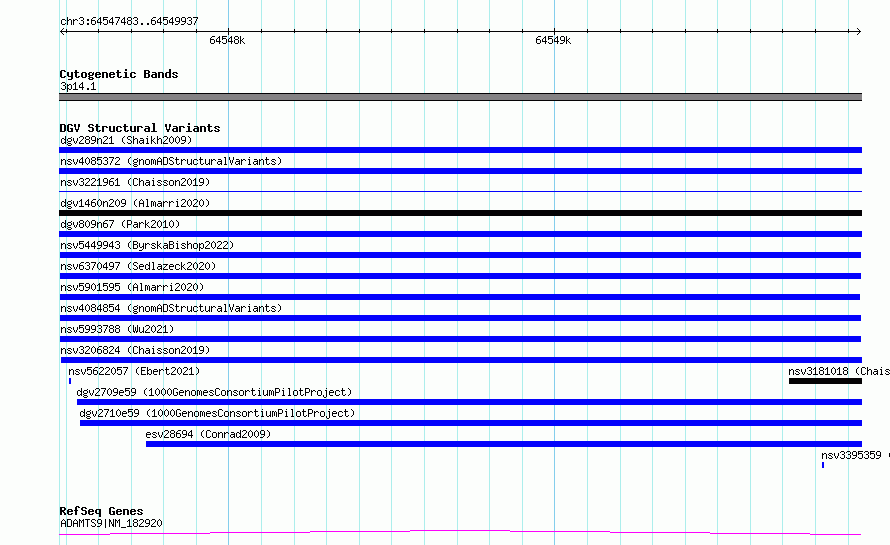The width and height of the screenshot is (890, 545).
Task: Click the esv28694 blue variant bar
Action: tap(504, 444)
